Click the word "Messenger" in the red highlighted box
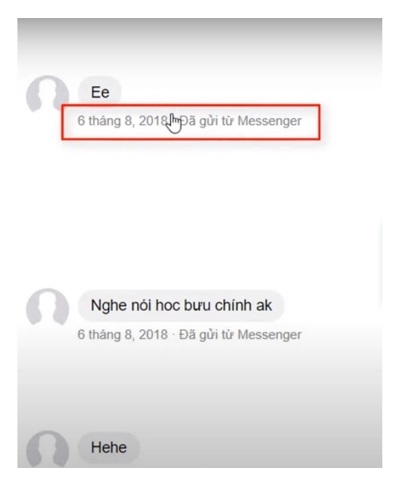This screenshot has width=404, height=482. coord(269,121)
